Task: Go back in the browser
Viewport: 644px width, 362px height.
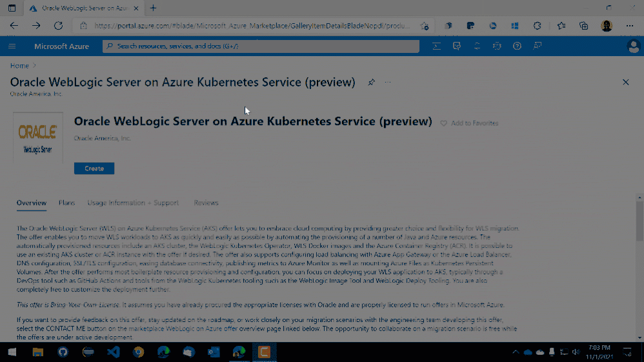Action: pyautogui.click(x=14, y=25)
